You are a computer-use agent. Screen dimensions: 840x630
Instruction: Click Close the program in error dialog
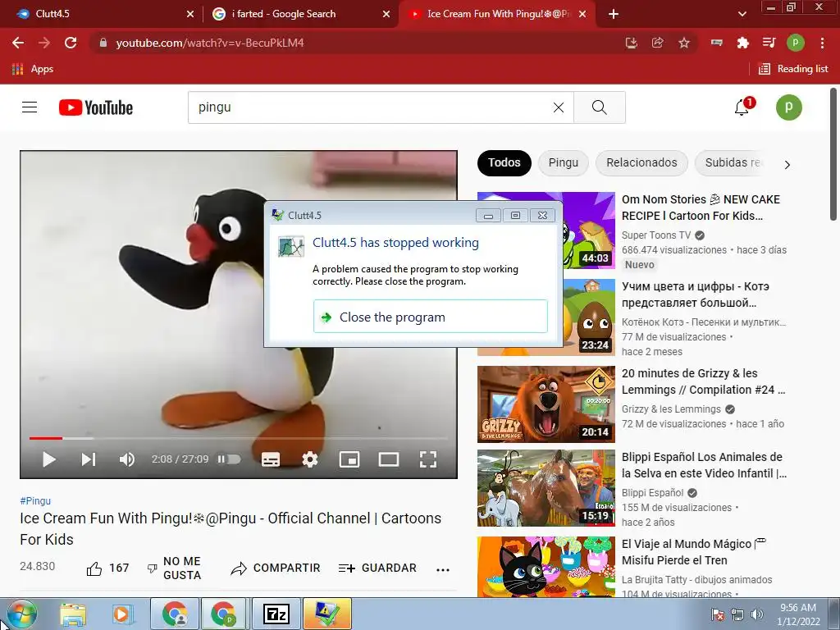tap(430, 317)
